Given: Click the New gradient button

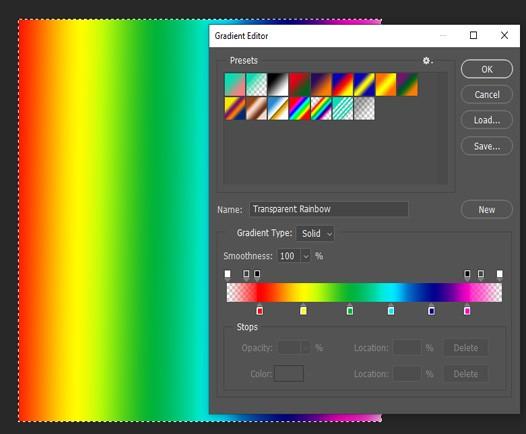Looking at the screenshot, I should click(487, 210).
